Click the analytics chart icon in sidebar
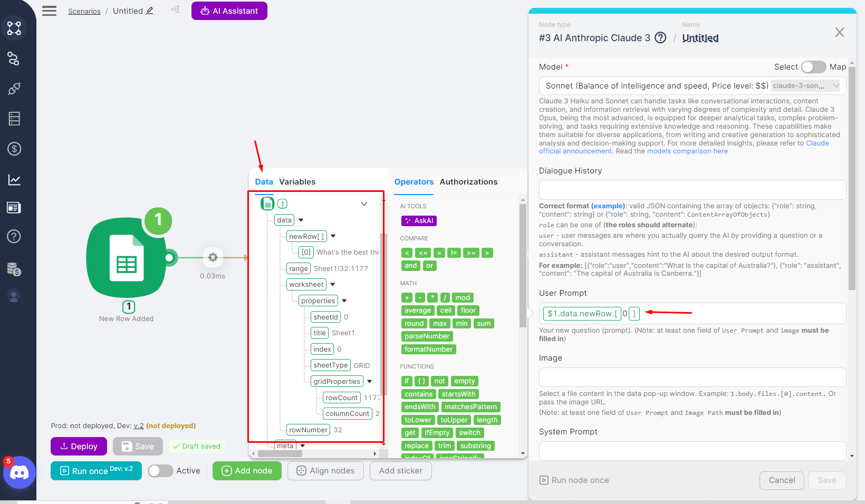The height and width of the screenshot is (504, 865). tap(14, 180)
